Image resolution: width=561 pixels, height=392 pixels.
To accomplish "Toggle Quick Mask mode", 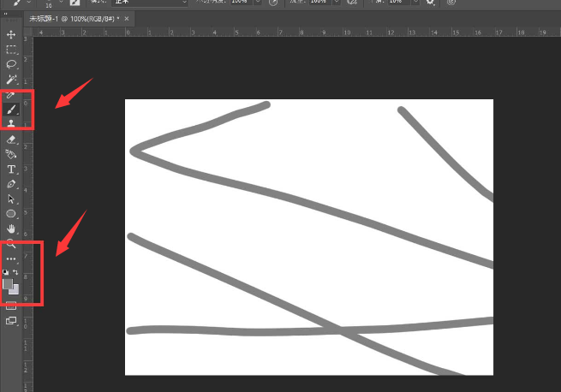I will (x=11, y=305).
